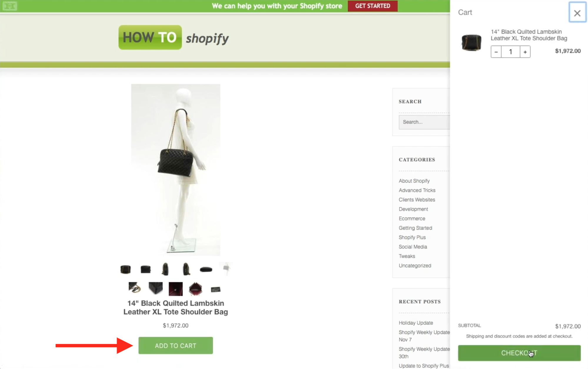Open the Advanced Tricks category

[417, 190]
